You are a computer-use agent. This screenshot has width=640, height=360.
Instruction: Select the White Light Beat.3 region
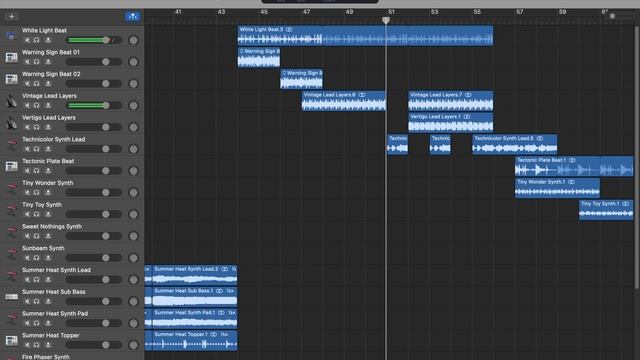[x=365, y=36]
